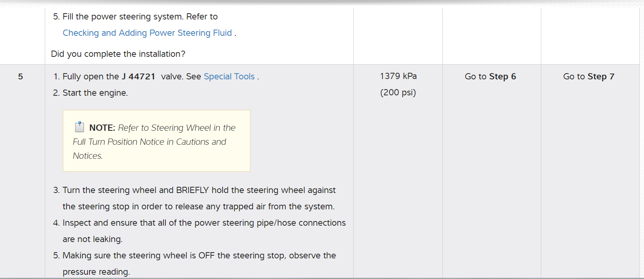Click 'Did you complete the installation?' question
This screenshot has width=644, height=279.
pyautogui.click(x=118, y=54)
